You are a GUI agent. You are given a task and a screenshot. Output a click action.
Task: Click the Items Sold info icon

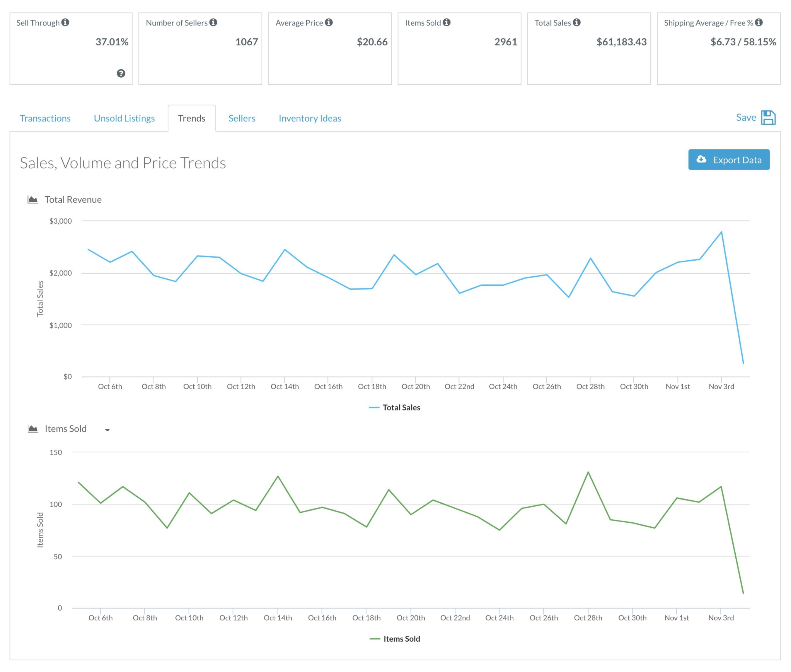[446, 23]
